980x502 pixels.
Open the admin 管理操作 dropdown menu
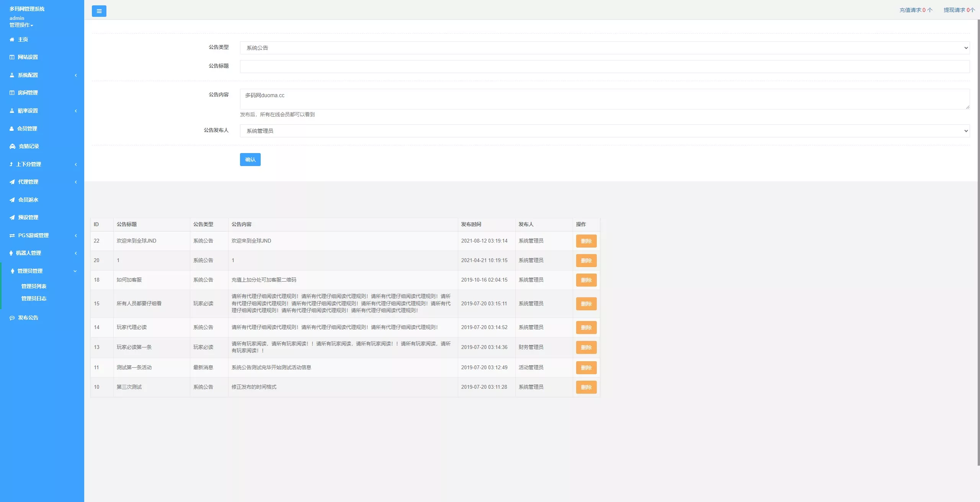tap(21, 25)
